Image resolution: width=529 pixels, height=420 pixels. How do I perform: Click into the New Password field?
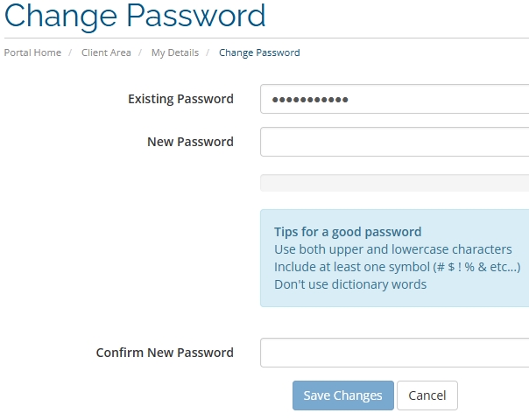pyautogui.click(x=394, y=142)
